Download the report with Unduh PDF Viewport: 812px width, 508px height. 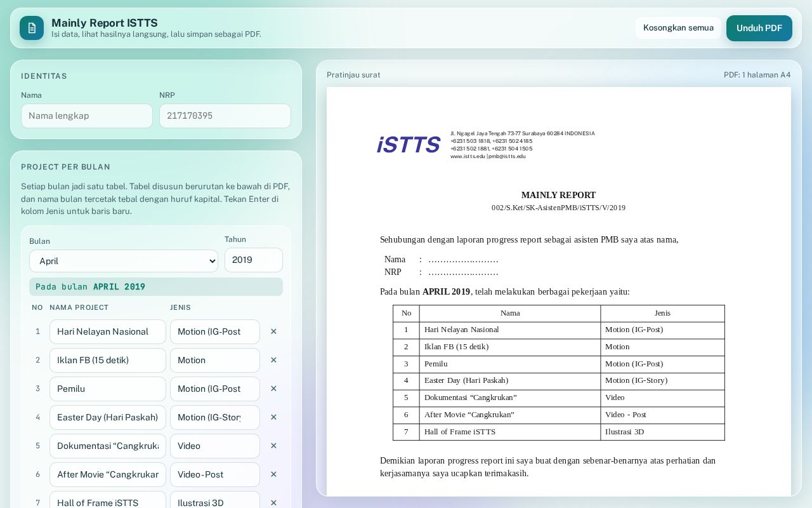(759, 28)
